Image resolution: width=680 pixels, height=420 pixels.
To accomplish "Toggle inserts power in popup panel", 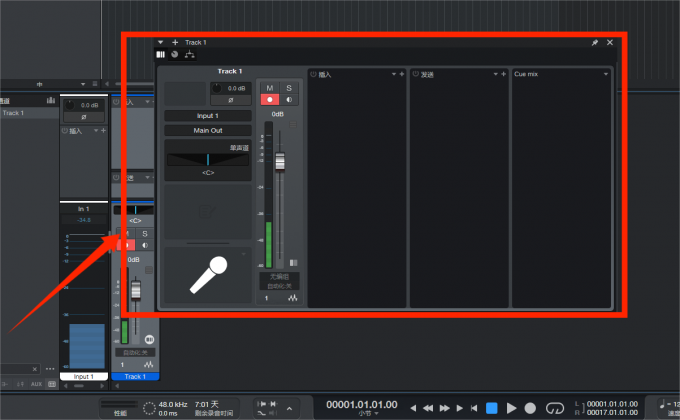I will pos(313,74).
